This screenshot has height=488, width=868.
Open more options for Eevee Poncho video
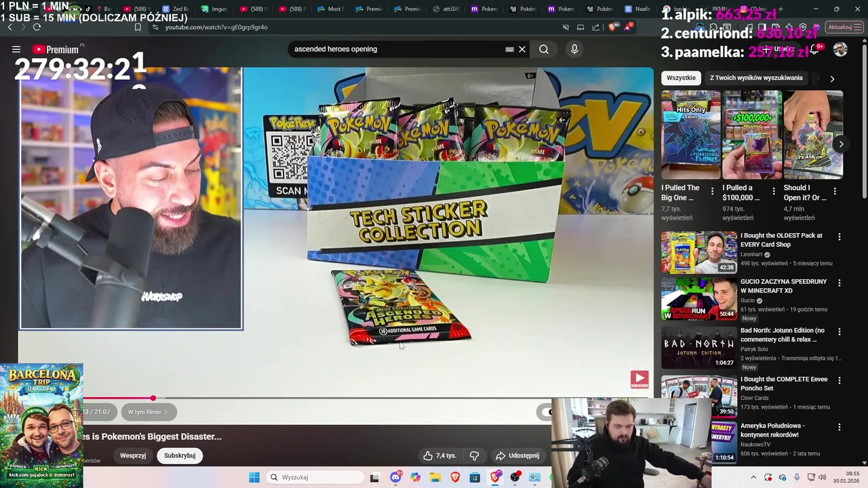click(x=840, y=380)
